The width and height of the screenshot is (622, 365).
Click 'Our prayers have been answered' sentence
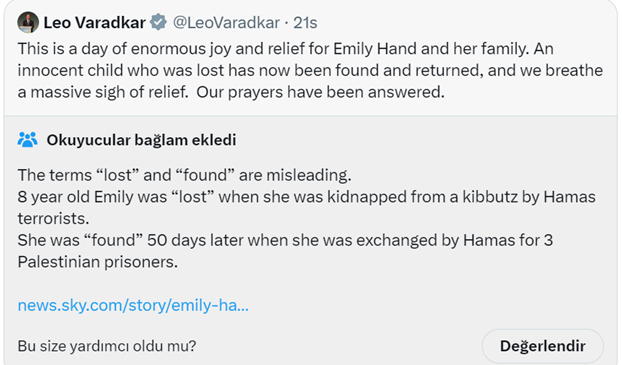[x=321, y=92]
